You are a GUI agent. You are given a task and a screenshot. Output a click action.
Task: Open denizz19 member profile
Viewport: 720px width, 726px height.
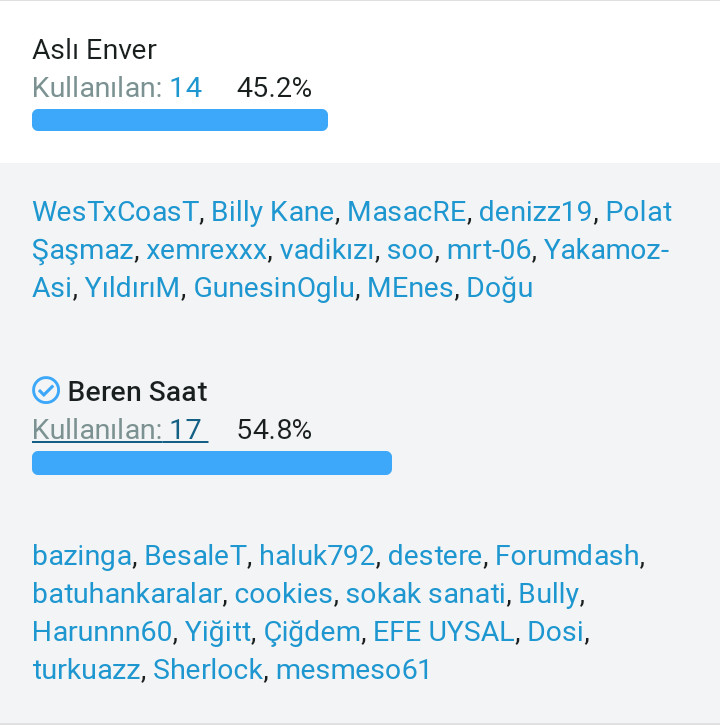[x=536, y=212]
